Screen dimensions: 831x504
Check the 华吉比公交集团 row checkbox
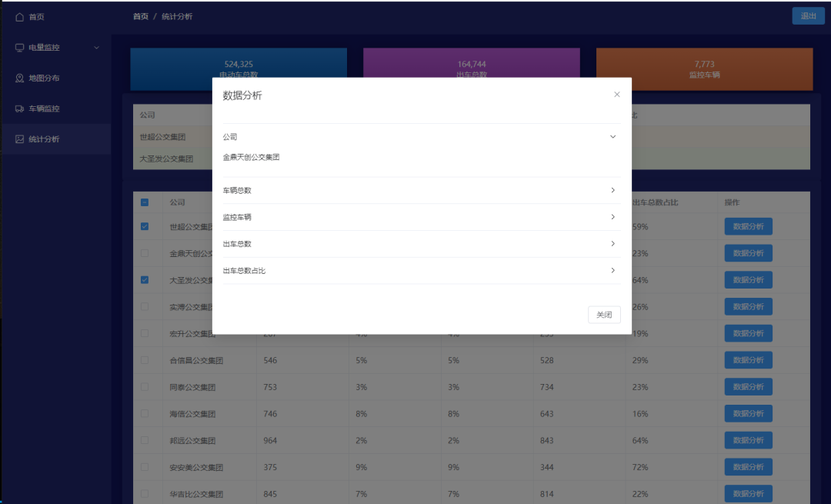(x=145, y=494)
